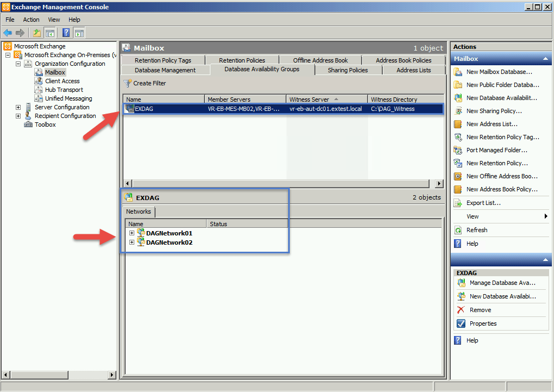This screenshot has height=392, width=554.
Task: Switch to the Retention Policies tab
Action: (x=242, y=60)
